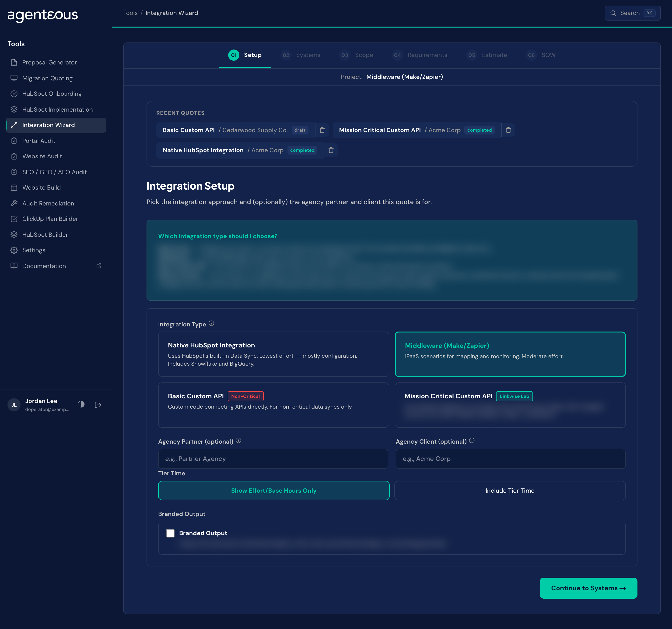Viewport: 672px width, 629px height.
Task: Click the HubSpot Implementation layers icon
Action: 14,109
